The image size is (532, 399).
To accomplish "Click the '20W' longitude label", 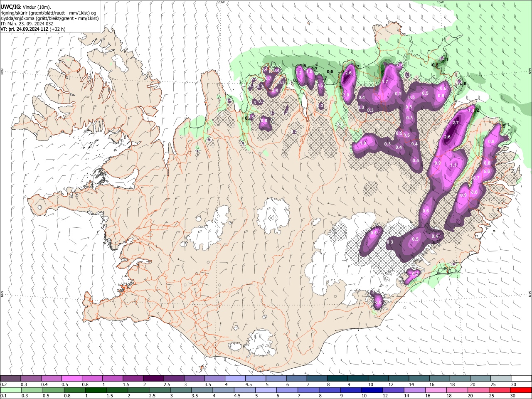I will pyautogui.click(x=221, y=2).
